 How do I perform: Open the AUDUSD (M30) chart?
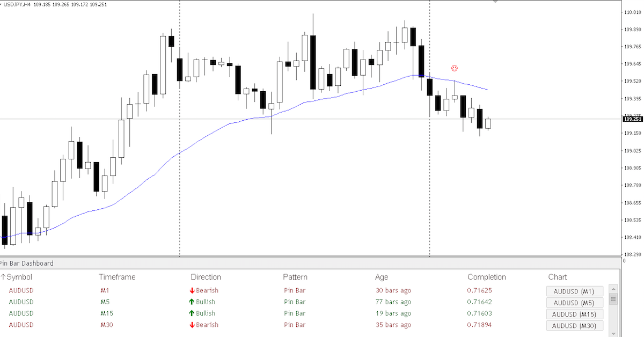[574, 325]
